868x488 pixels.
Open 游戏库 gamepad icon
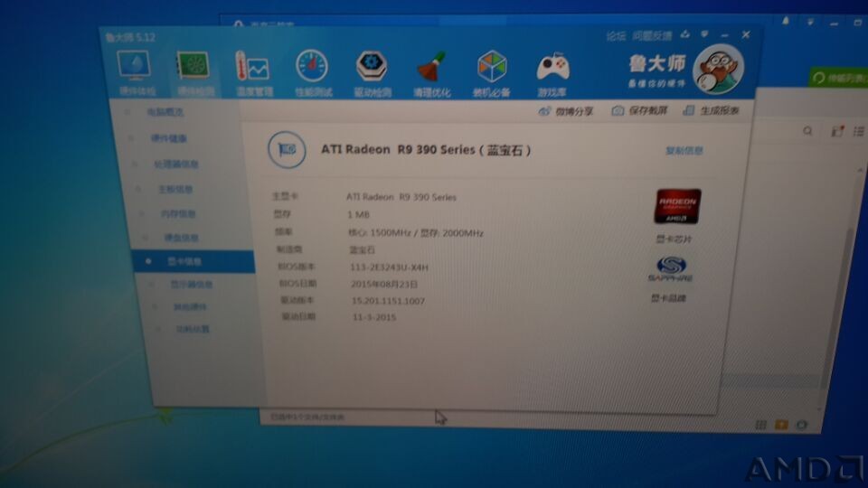click(552, 68)
